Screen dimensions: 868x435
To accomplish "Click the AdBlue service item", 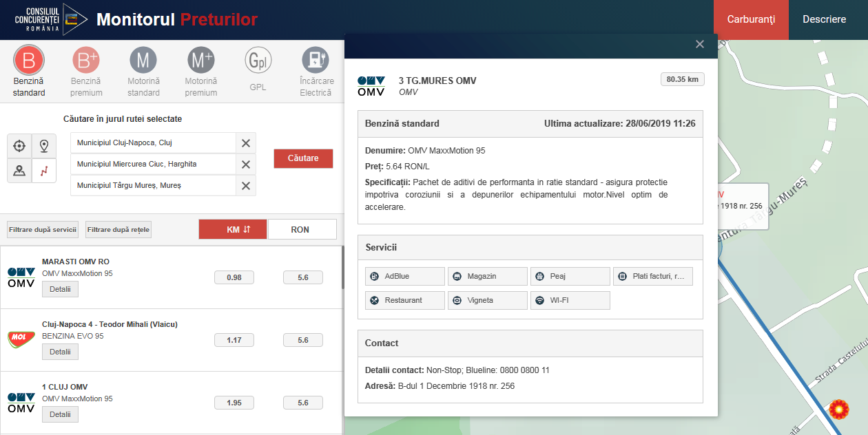I will [405, 276].
